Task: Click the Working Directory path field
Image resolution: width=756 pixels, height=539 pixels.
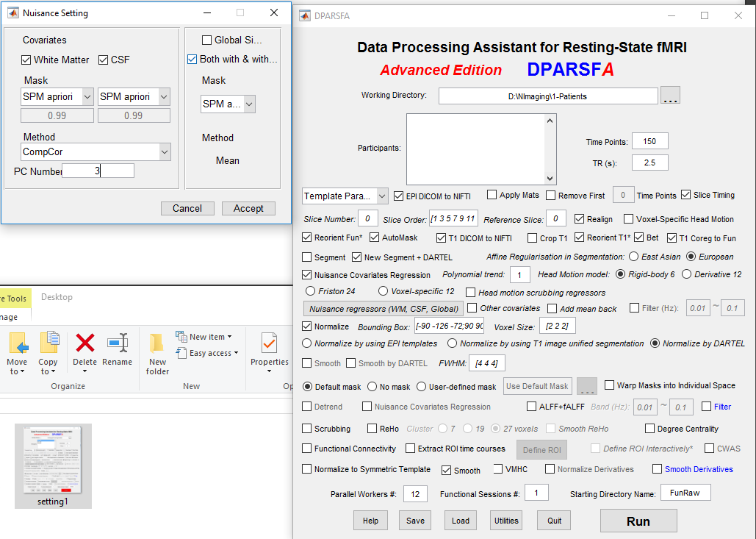Action: pyautogui.click(x=548, y=96)
